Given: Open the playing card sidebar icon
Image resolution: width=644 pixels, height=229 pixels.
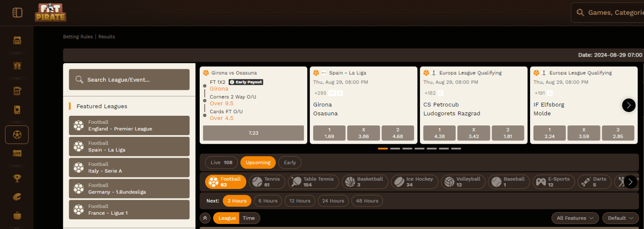Looking at the screenshot, I should point(17,110).
